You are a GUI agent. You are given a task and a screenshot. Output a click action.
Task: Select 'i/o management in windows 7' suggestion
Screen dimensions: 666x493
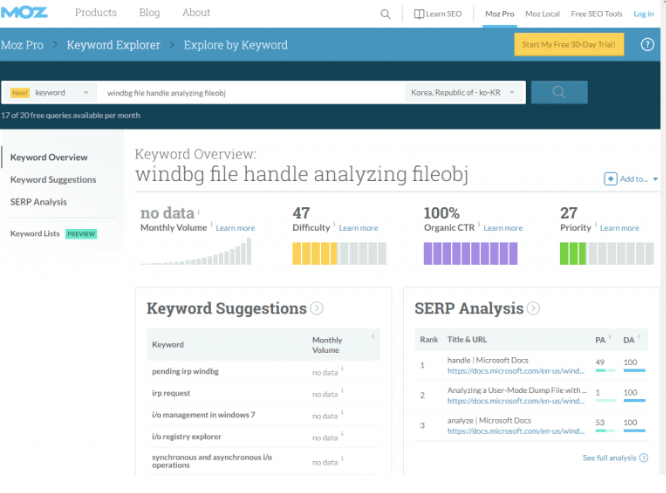203,415
